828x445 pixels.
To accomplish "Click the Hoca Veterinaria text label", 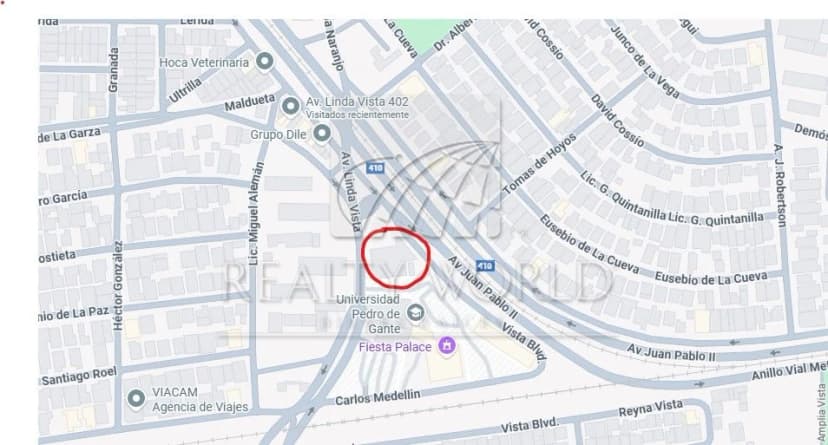I will [204, 62].
